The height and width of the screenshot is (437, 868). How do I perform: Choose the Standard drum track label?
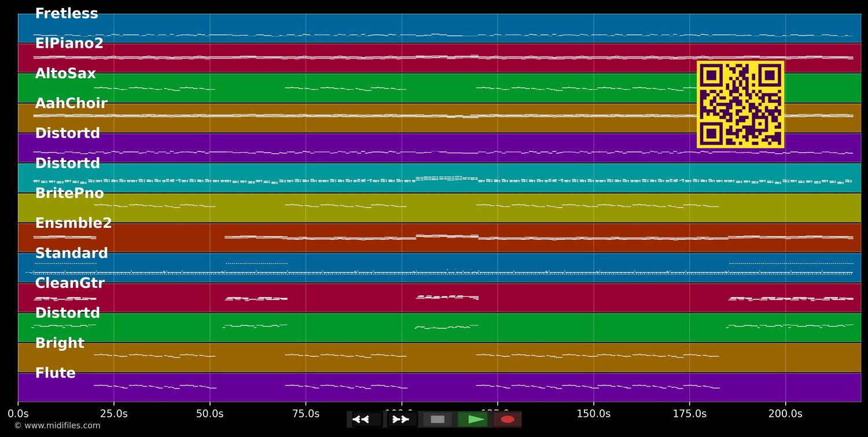coord(72,254)
